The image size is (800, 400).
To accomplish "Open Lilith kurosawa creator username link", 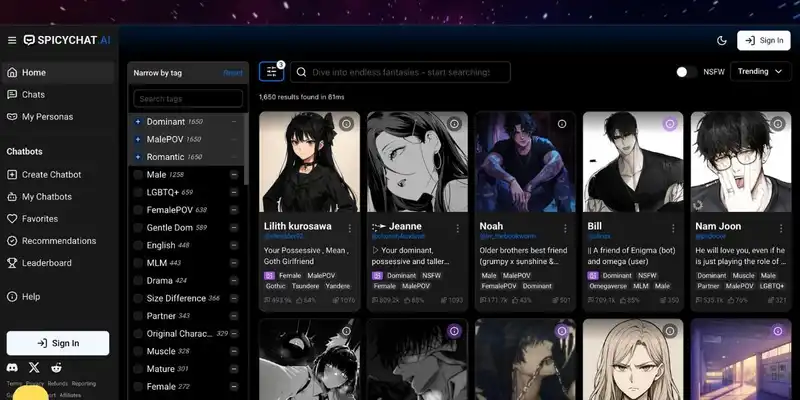I will tap(284, 237).
